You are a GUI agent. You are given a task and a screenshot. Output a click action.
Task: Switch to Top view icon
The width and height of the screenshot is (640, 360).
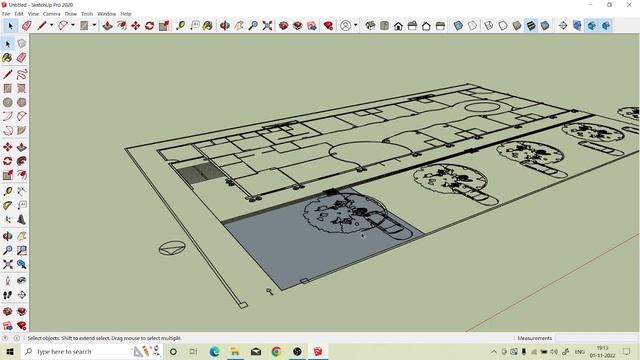pyautogui.click(x=384, y=26)
